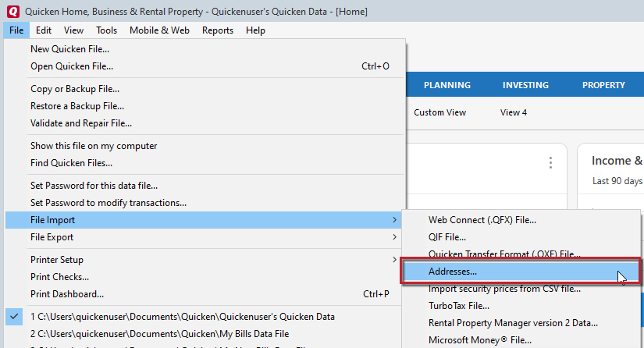Open the Custom View sub-tab
This screenshot has height=348, width=644.
tap(440, 112)
